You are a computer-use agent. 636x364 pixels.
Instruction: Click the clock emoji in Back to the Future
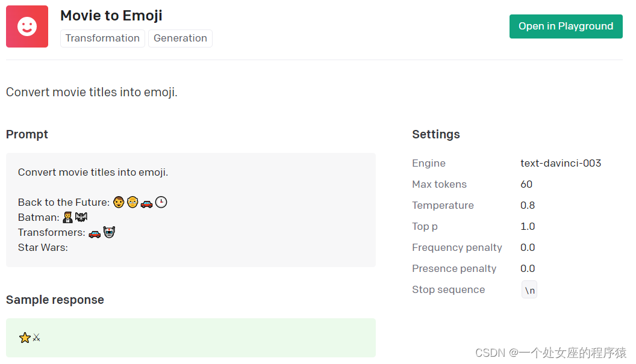tap(161, 203)
